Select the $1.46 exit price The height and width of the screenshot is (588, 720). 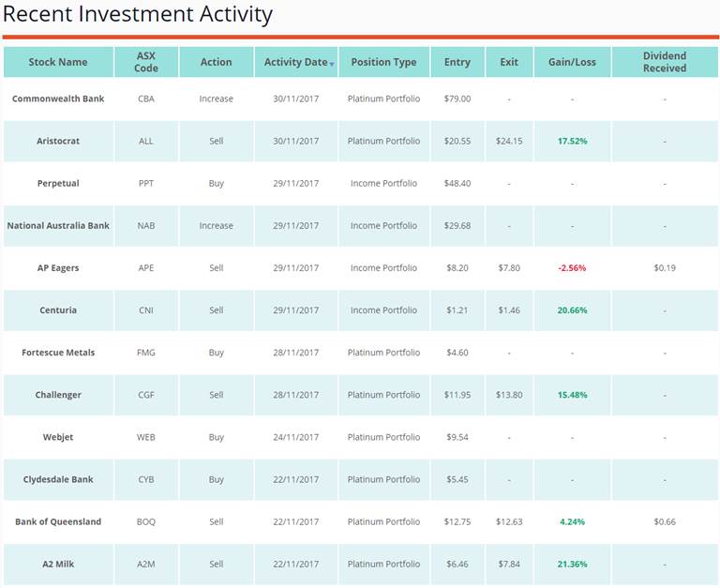pyautogui.click(x=509, y=310)
